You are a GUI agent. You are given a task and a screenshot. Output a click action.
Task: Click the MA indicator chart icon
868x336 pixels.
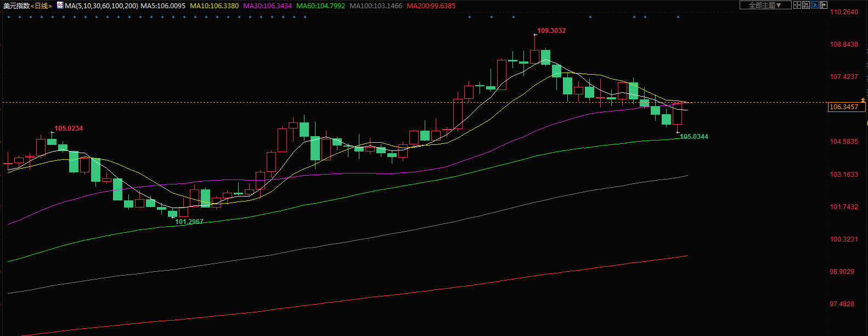pos(60,5)
